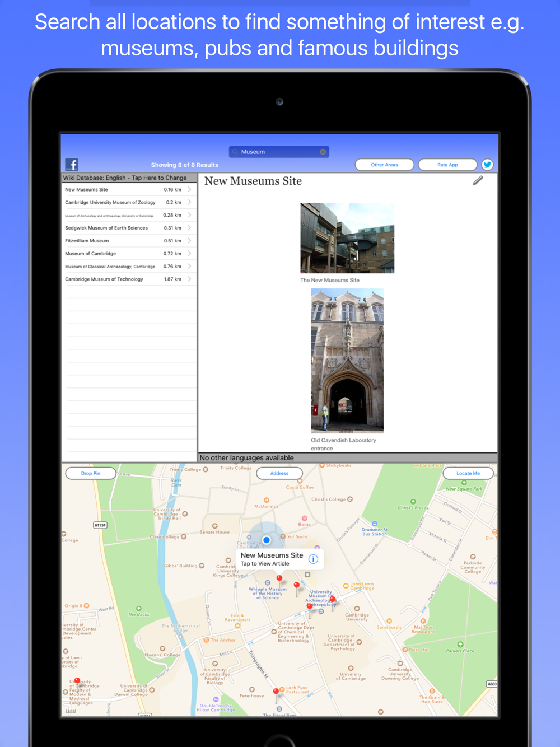Image resolution: width=560 pixels, height=747 pixels.
Task: Open Museum of Cambridge row chevron
Action: pos(190,254)
